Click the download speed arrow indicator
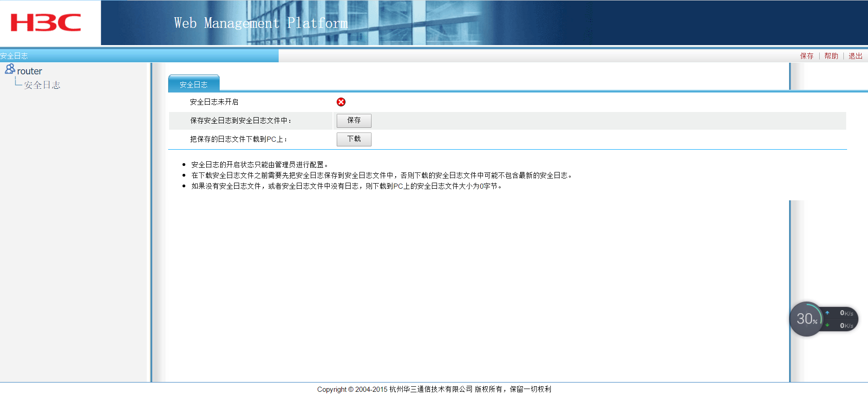The height and width of the screenshot is (396, 868). click(x=827, y=325)
